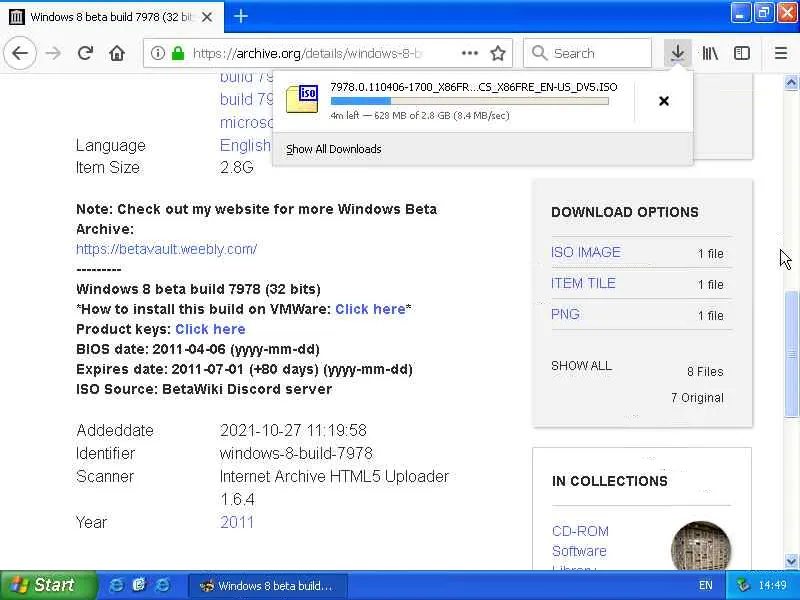Click the Addeddate value 2021-10-27 11:19:58
This screenshot has height=600, width=800.
point(293,430)
